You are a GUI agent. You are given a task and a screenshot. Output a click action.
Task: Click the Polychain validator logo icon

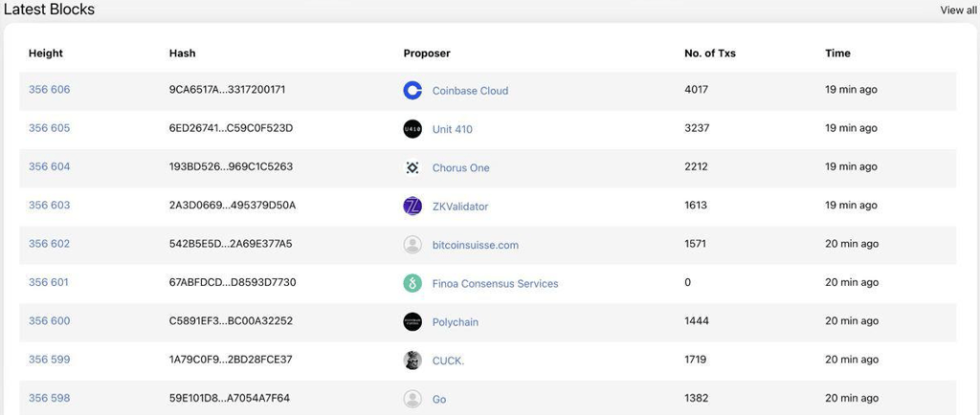tap(412, 321)
